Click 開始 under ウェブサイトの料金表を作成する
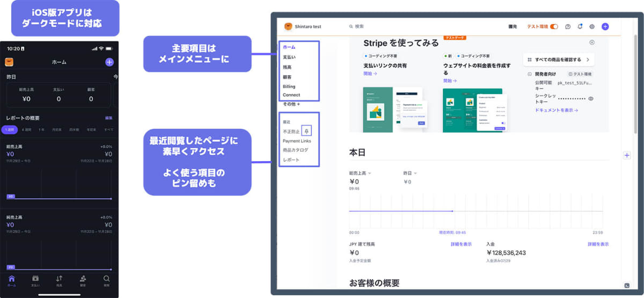 click(x=450, y=81)
